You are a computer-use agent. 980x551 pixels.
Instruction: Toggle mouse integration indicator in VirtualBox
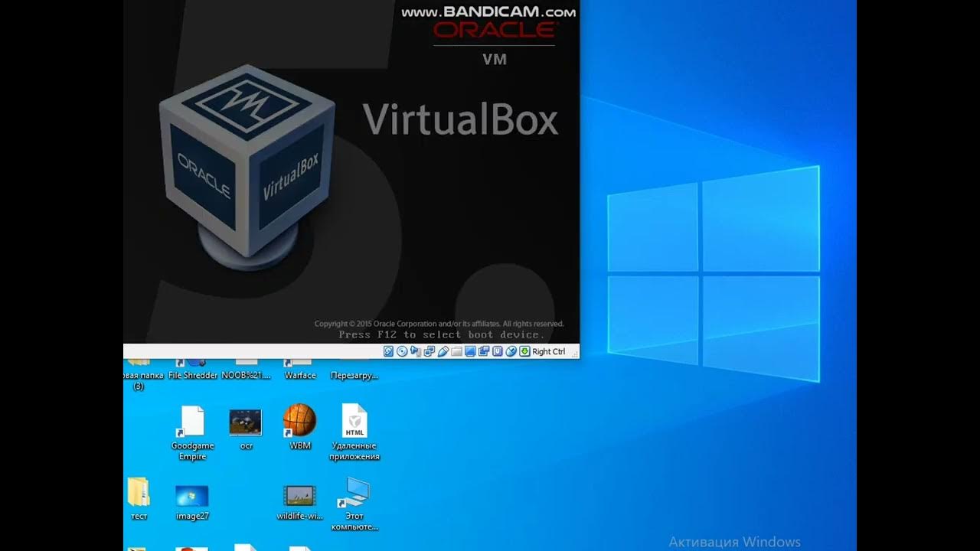coord(511,351)
